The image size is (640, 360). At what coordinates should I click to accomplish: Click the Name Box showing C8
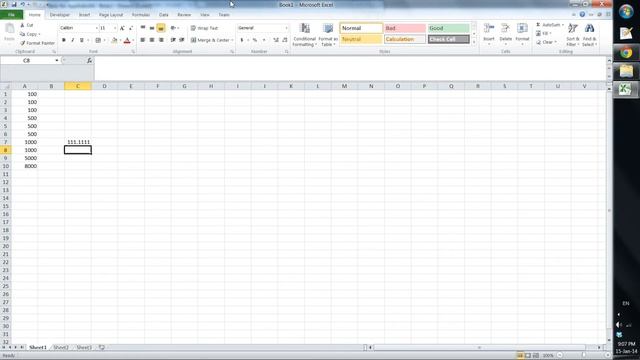click(x=28, y=60)
